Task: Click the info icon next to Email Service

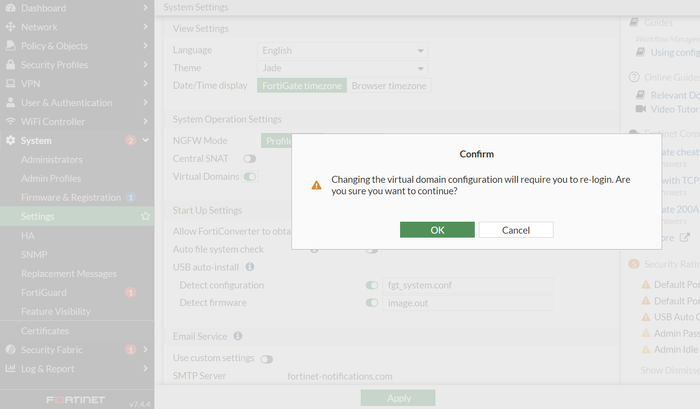Action: 238,336
